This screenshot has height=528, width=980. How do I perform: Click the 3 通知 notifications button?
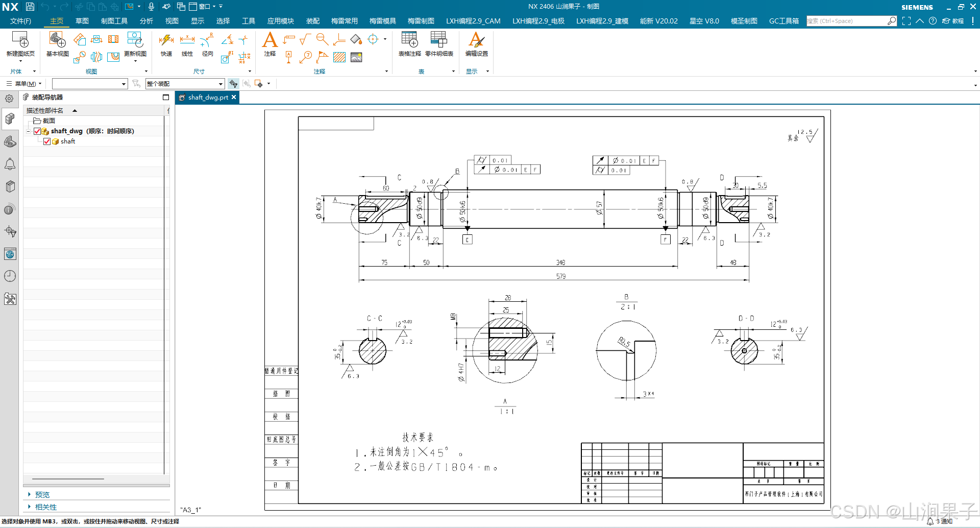tap(940, 521)
